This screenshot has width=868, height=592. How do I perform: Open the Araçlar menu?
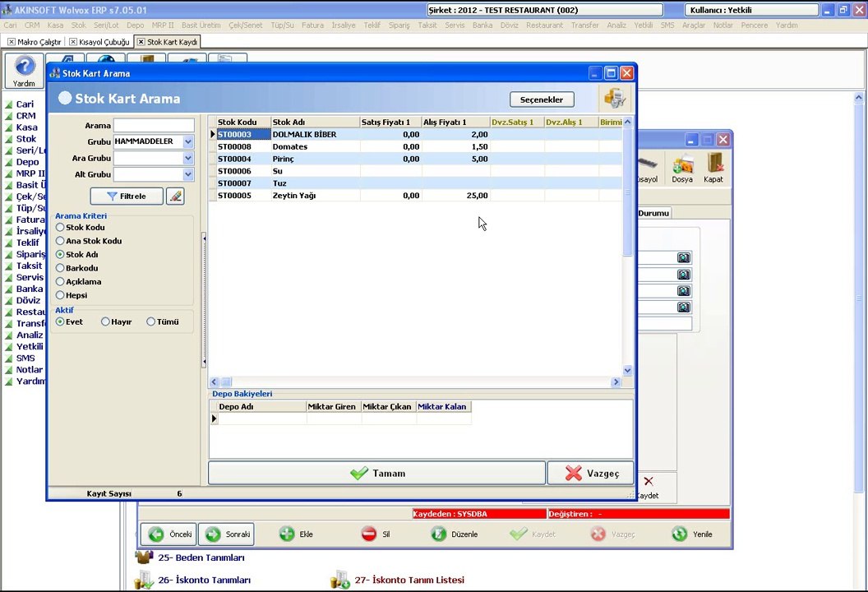pos(694,25)
